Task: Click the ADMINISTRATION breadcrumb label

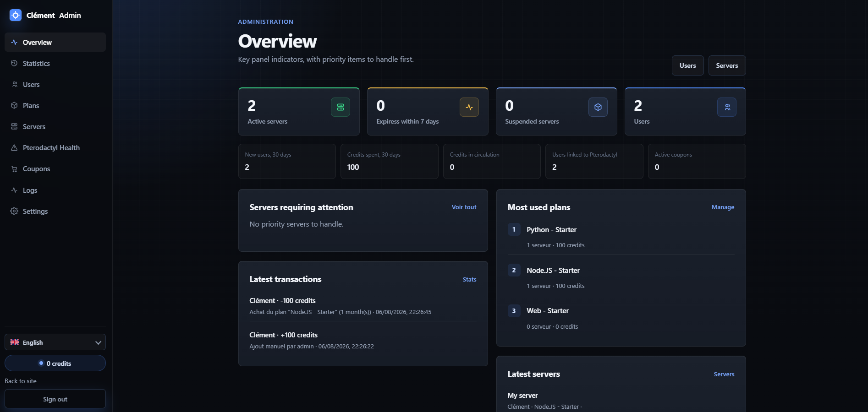Action: [x=265, y=22]
